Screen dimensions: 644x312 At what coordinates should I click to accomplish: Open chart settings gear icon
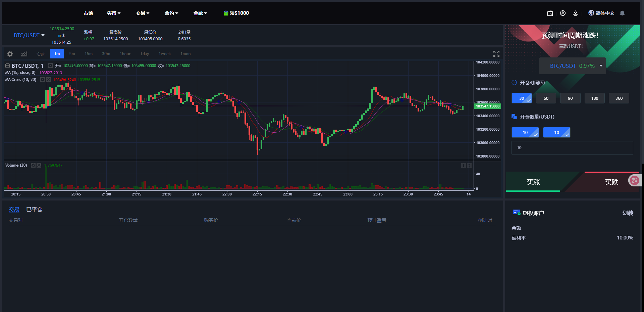pyautogui.click(x=10, y=54)
